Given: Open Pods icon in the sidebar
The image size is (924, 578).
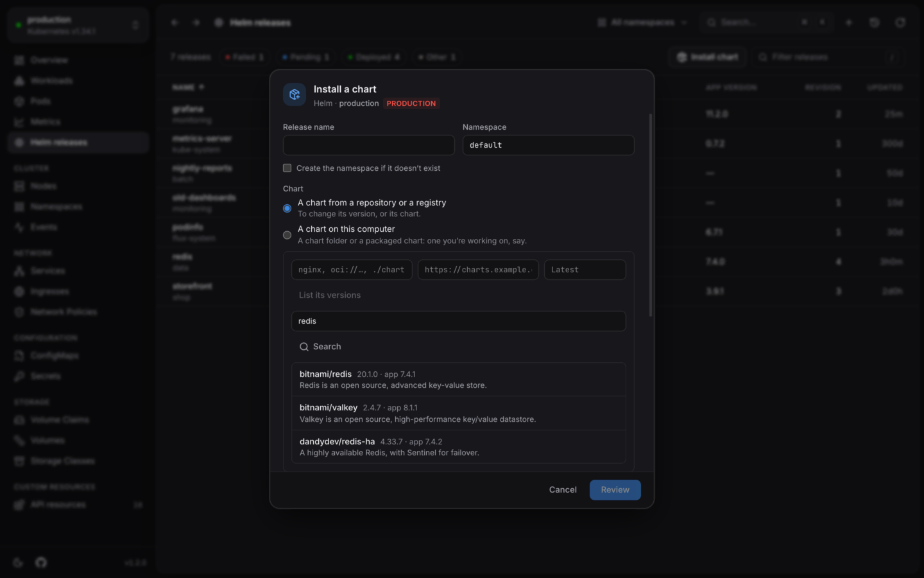Looking at the screenshot, I should [19, 101].
